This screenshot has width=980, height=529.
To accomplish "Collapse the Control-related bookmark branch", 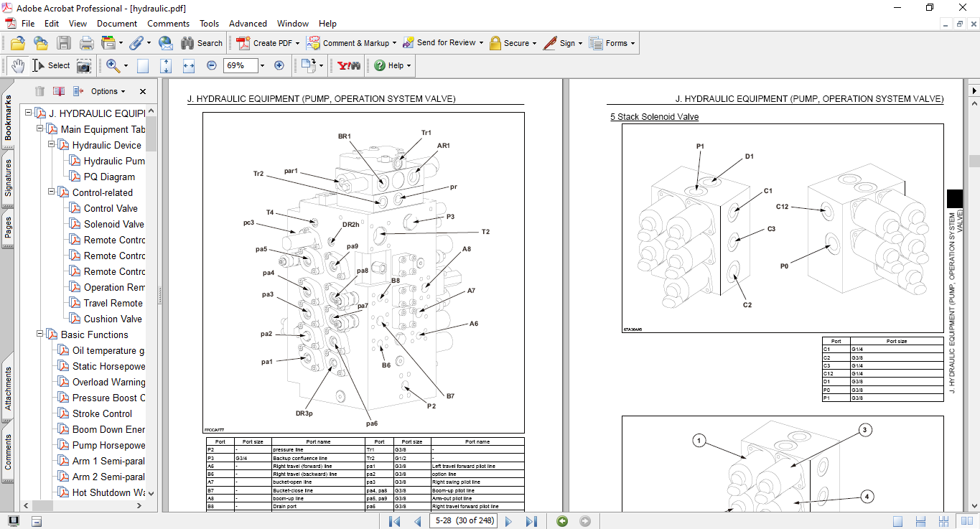I will [x=52, y=192].
